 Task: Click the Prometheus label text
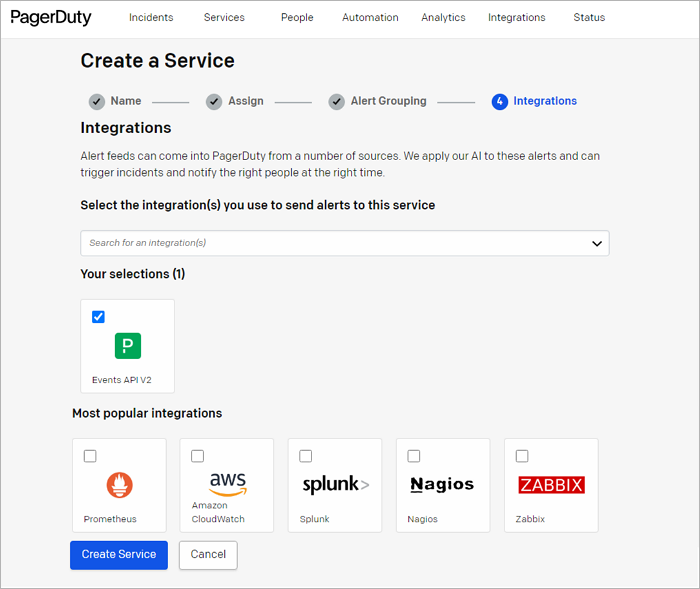pyautogui.click(x=110, y=519)
